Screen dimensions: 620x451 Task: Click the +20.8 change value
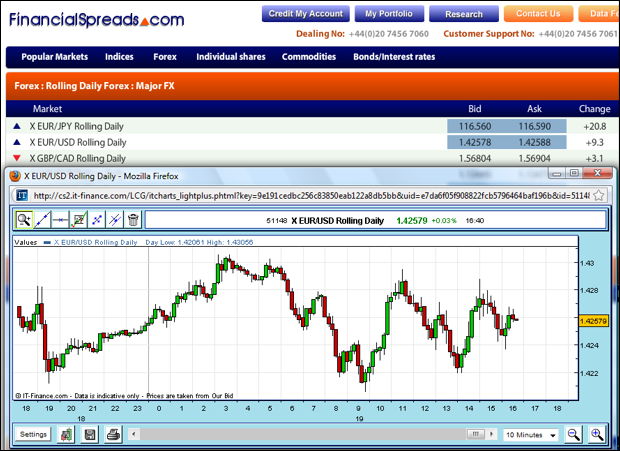point(595,126)
